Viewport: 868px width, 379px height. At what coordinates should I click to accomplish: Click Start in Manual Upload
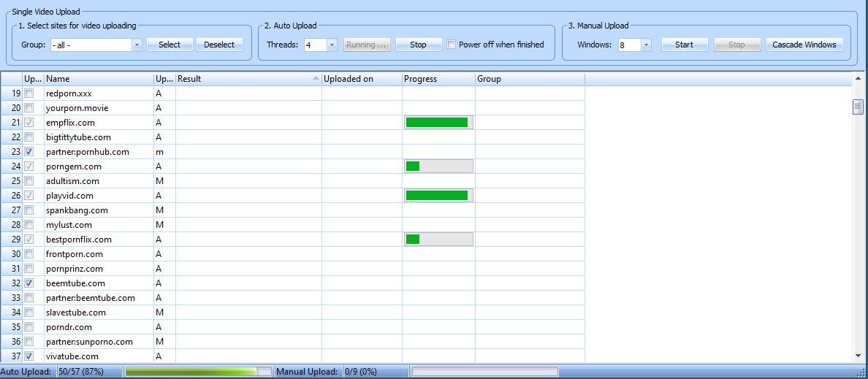pos(684,45)
